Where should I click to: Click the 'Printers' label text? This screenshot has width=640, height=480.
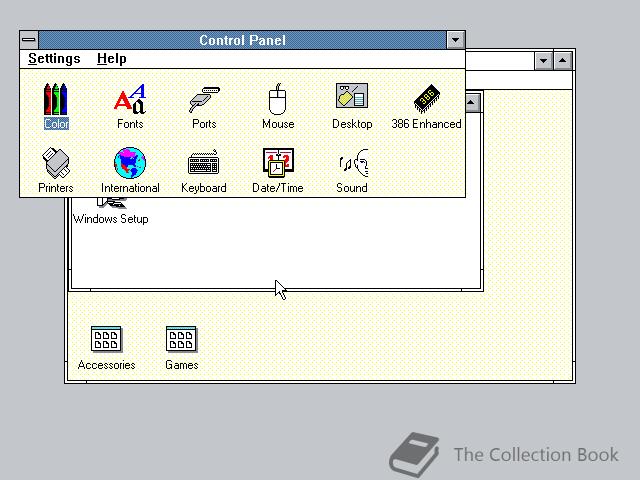[56, 188]
